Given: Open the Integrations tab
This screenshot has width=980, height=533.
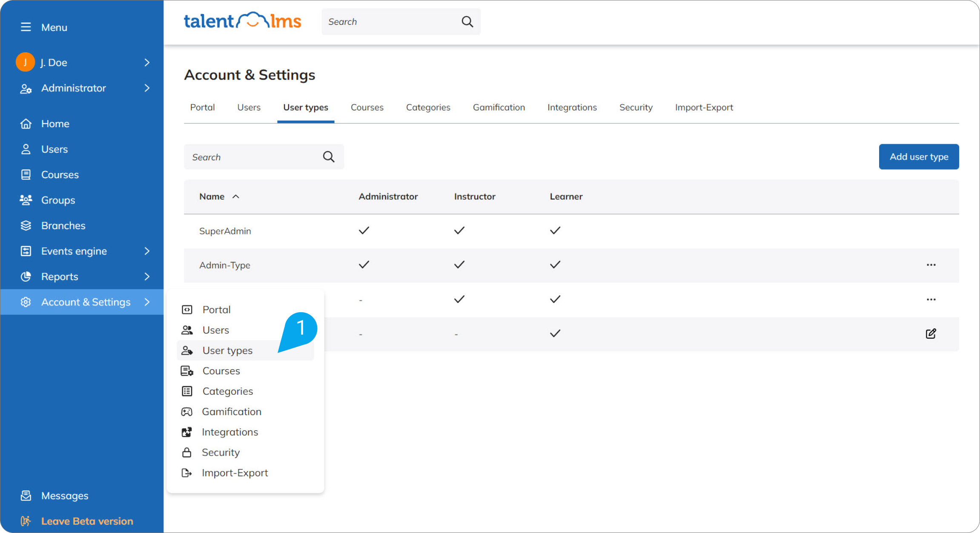Looking at the screenshot, I should 572,108.
